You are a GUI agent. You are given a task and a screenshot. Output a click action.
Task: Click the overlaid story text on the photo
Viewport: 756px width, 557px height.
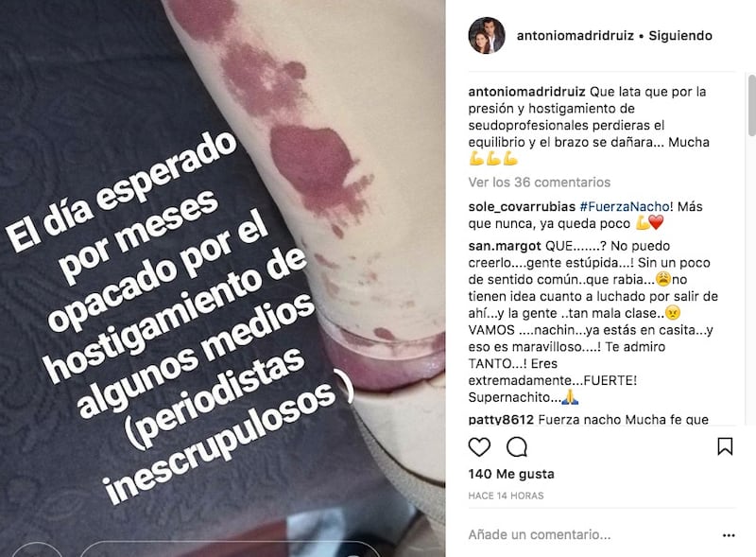point(179,314)
